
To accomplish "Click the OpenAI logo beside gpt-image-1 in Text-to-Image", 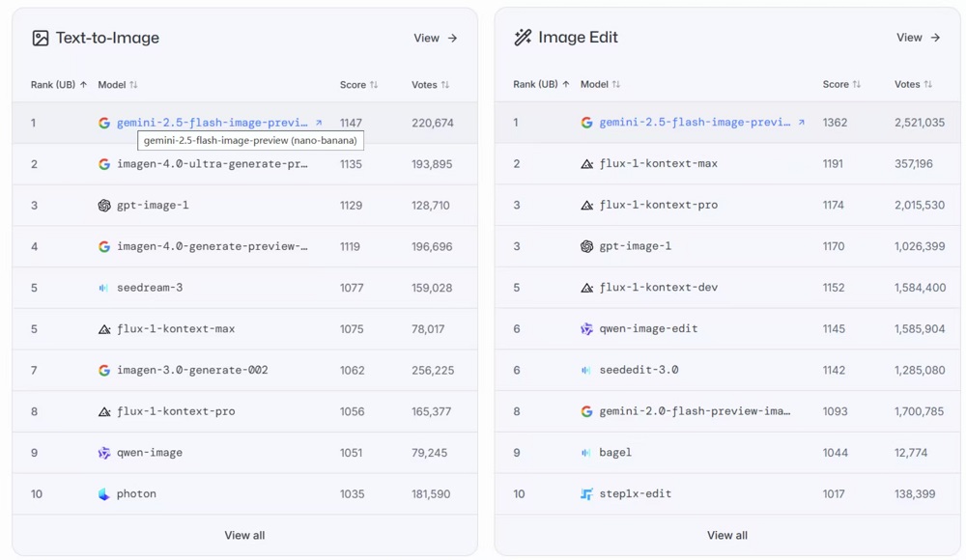I will pos(104,206).
